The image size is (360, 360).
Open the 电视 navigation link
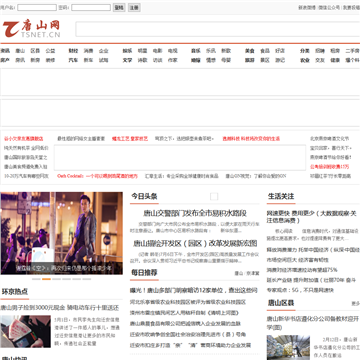pyautogui.click(x=173, y=51)
